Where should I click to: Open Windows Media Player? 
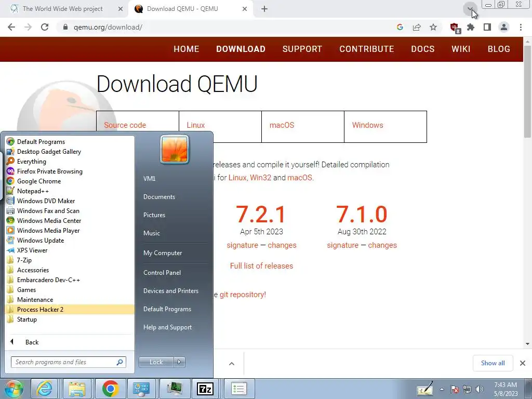[x=43, y=230]
